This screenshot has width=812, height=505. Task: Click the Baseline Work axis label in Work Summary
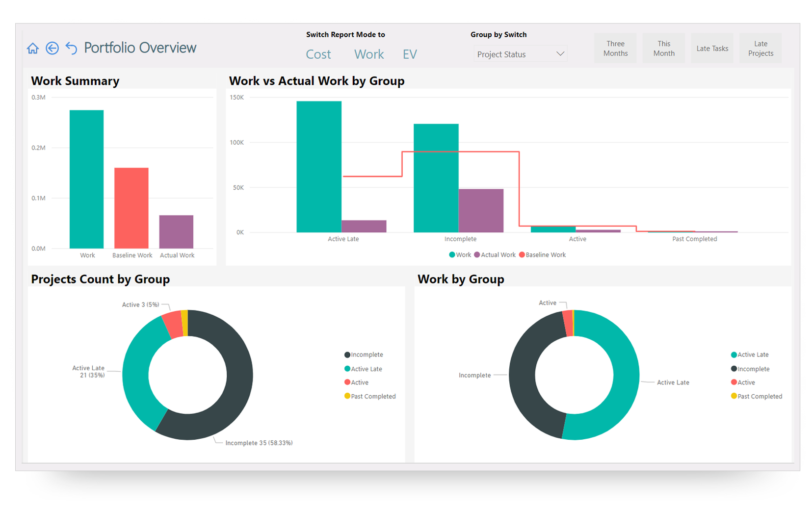tap(132, 255)
